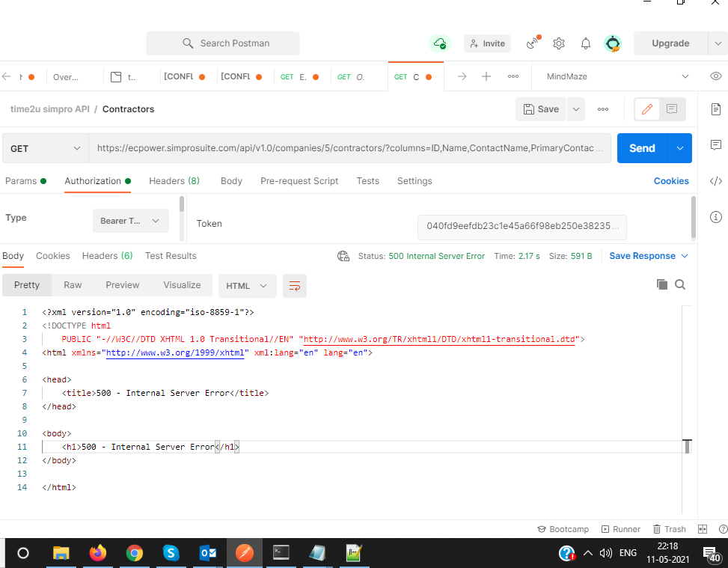Switch to edit mode pencil icon

647,109
